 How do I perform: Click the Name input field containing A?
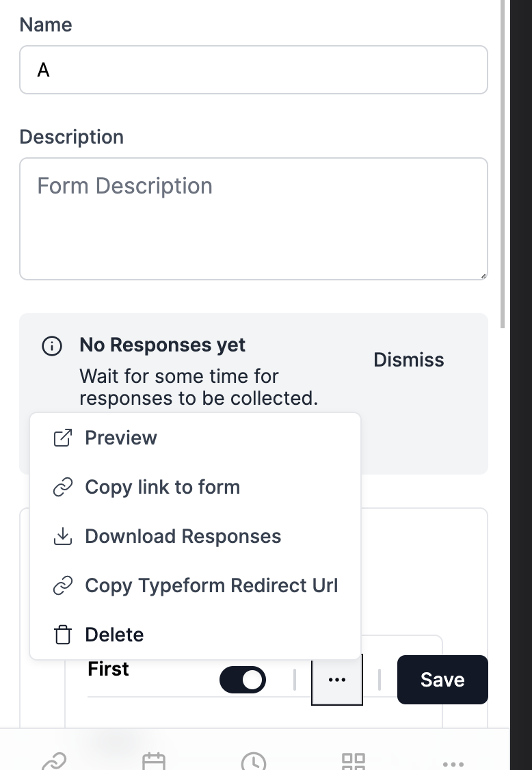254,70
